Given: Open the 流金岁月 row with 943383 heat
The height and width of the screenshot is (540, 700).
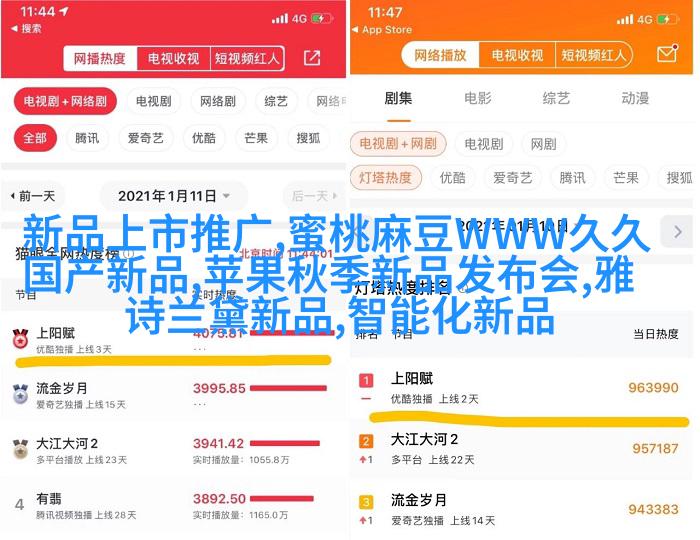Looking at the screenshot, I should pyautogui.click(x=521, y=509).
